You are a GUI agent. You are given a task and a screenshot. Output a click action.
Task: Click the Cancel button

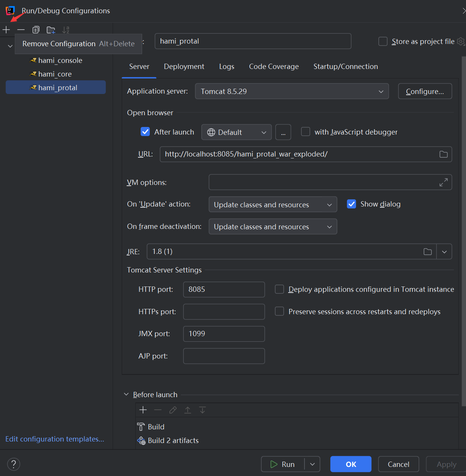(399, 464)
